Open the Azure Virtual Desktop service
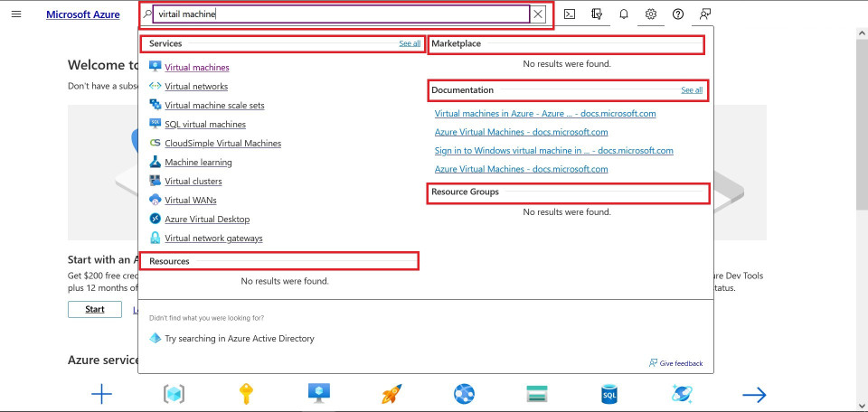 point(206,220)
